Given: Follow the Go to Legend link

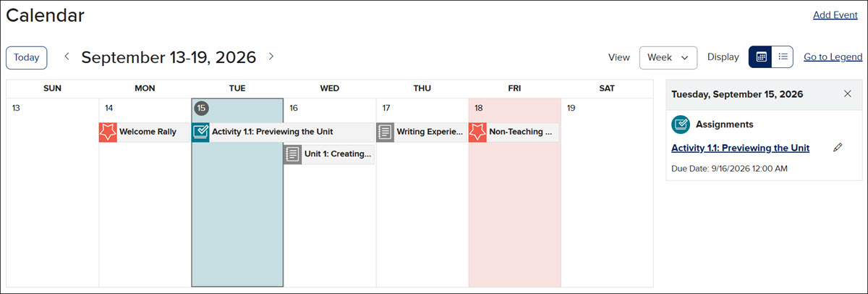Looking at the screenshot, I should tap(833, 57).
